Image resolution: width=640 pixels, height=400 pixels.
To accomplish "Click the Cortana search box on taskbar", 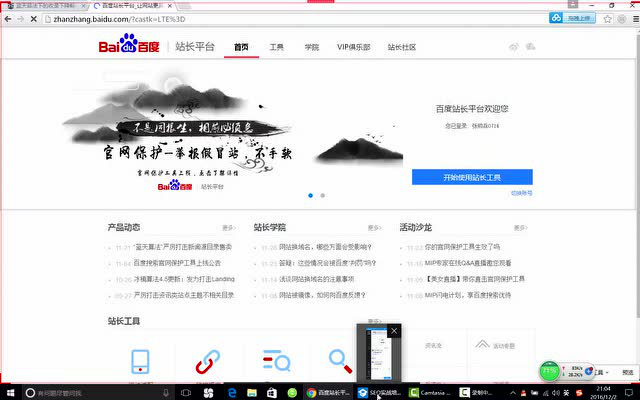I will click(97, 393).
